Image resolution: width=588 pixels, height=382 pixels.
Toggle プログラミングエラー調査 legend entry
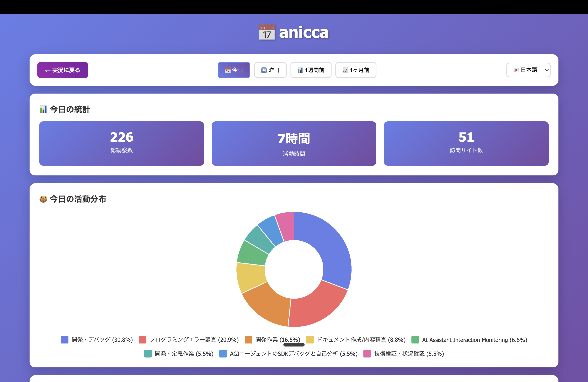(x=188, y=340)
